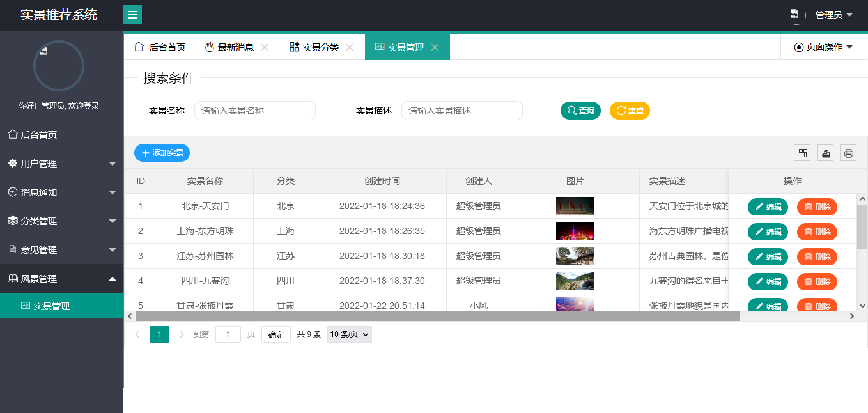
Task: Delete the 江苏-苏州园林 row
Action: coord(817,256)
